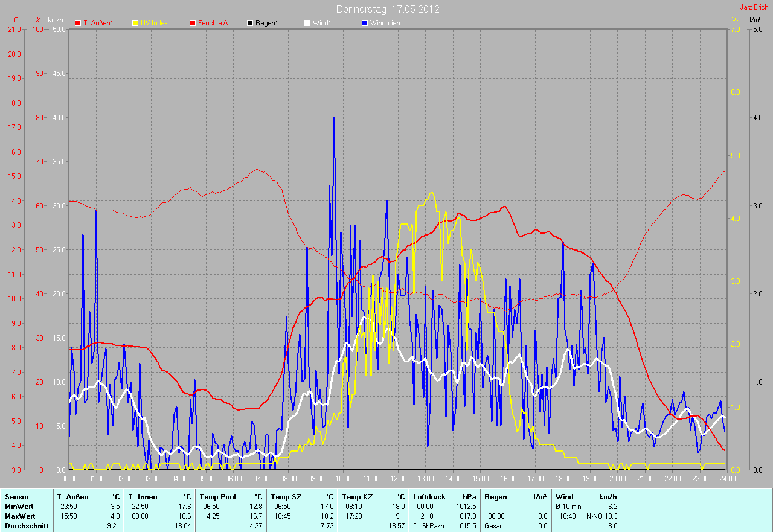Click the km/h axis unit label top left
The image size is (773, 532).
[x=53, y=20]
